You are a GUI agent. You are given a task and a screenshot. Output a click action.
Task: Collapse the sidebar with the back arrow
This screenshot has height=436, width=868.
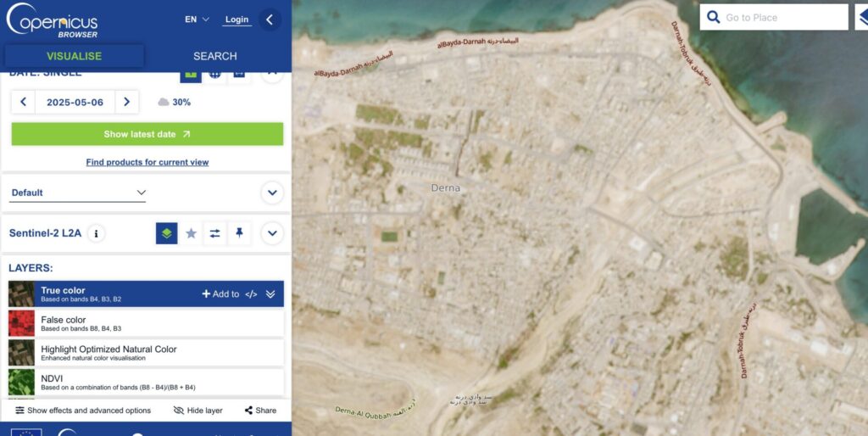point(270,20)
